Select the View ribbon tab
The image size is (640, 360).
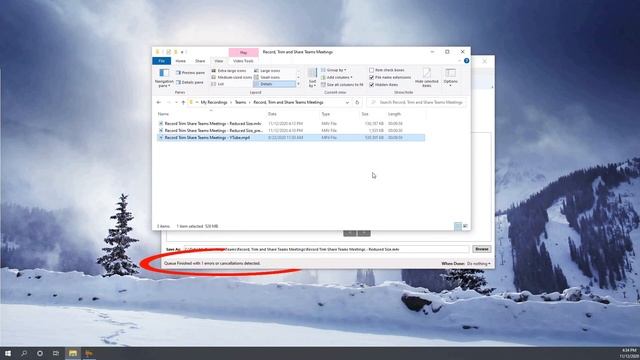219,61
